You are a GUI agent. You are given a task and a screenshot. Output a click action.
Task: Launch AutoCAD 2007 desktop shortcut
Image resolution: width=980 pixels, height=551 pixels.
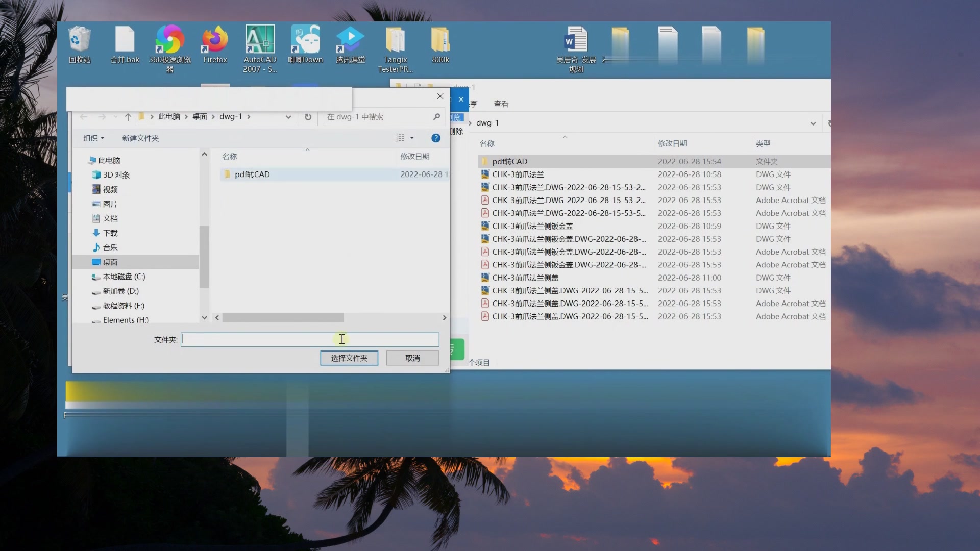pyautogui.click(x=260, y=49)
